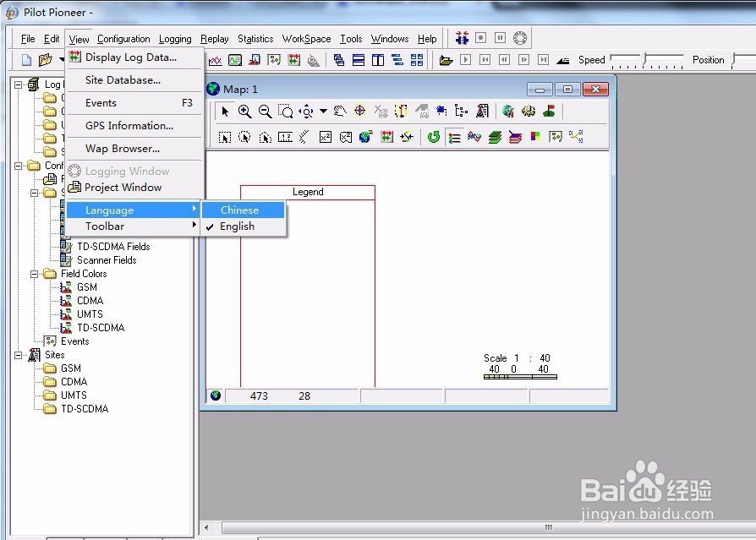Select Chinese in Language submenu
756x540 pixels.
click(244, 210)
